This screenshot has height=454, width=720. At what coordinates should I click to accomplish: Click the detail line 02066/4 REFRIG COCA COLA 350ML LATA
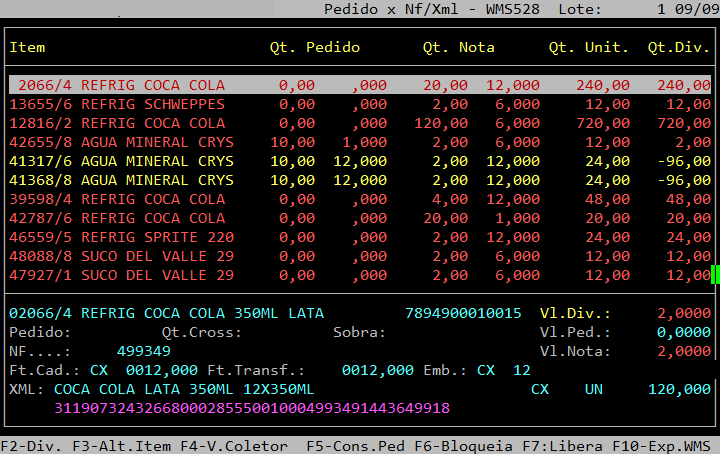tap(167, 313)
